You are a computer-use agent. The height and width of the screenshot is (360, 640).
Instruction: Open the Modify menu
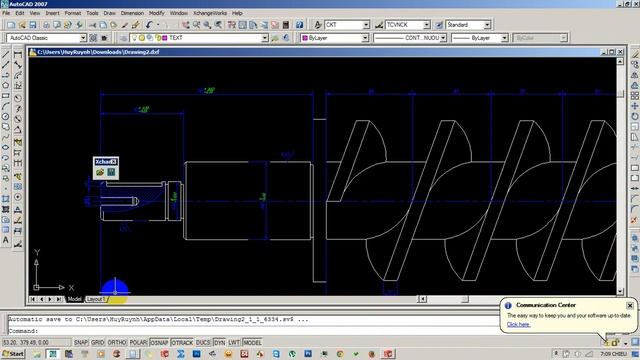click(x=157, y=13)
